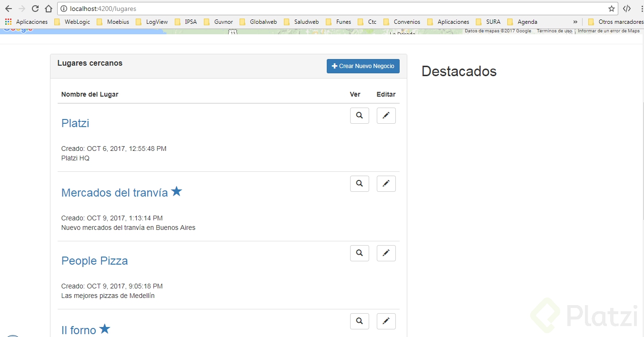Reload the page with refresh icon

[35, 9]
